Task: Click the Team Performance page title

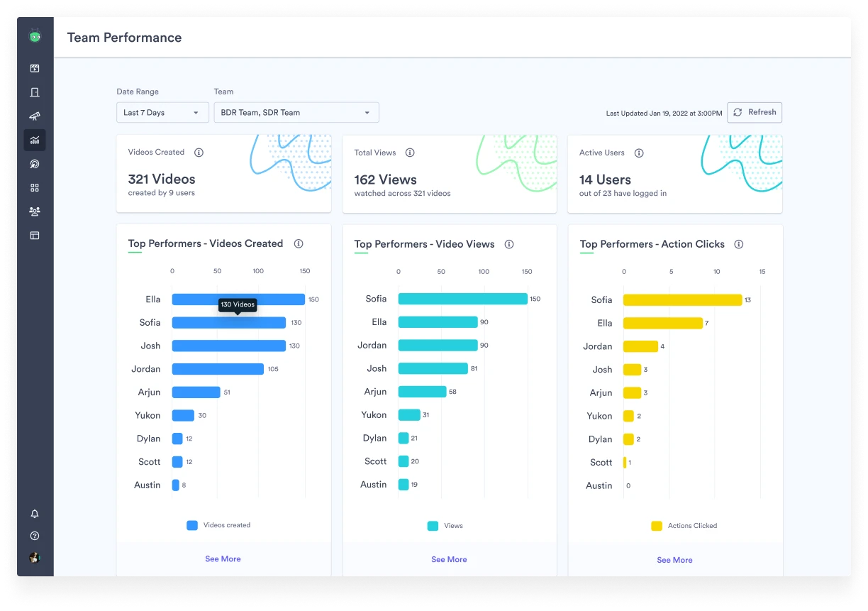Action: pos(124,38)
